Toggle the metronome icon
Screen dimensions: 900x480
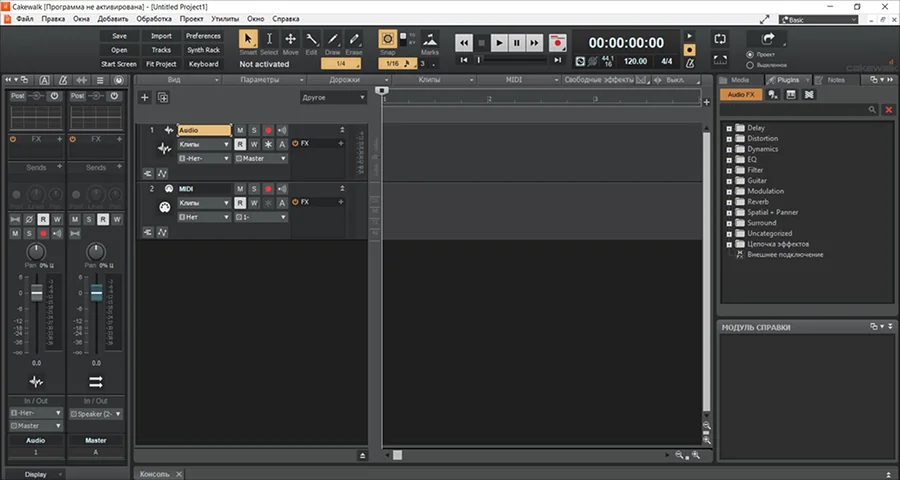point(690,63)
